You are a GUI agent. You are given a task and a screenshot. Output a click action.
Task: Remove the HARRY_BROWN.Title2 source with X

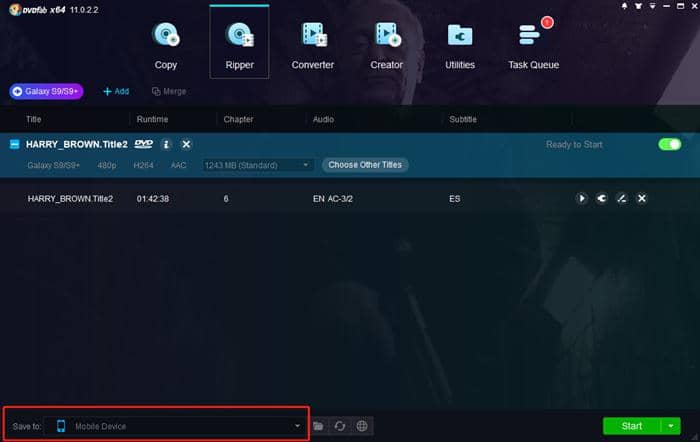[x=186, y=144]
